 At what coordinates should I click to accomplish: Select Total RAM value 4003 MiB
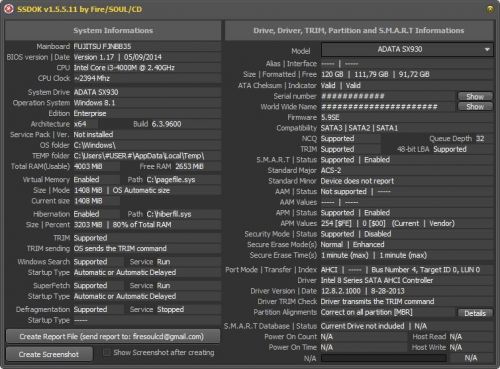coord(88,166)
